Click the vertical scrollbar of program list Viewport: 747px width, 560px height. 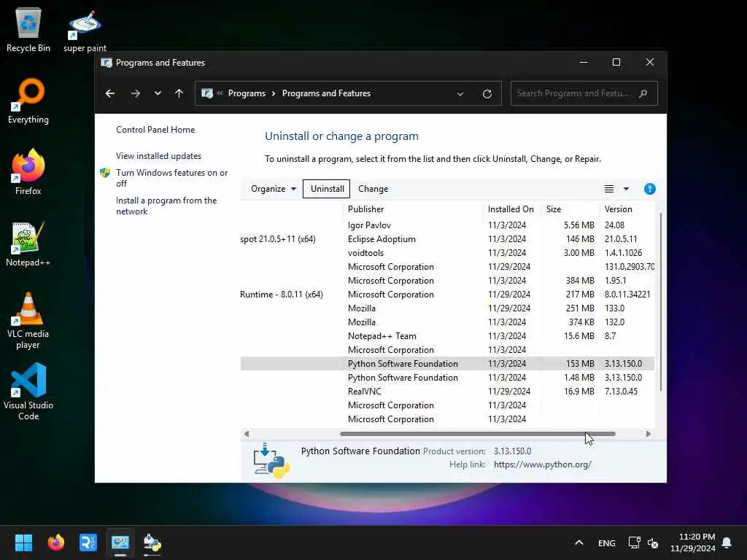[661, 303]
